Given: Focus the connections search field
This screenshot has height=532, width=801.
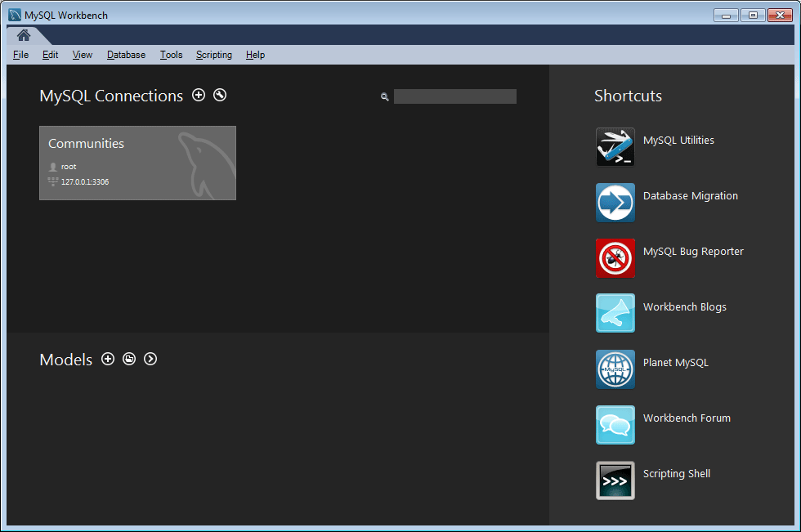Looking at the screenshot, I should 454,96.
